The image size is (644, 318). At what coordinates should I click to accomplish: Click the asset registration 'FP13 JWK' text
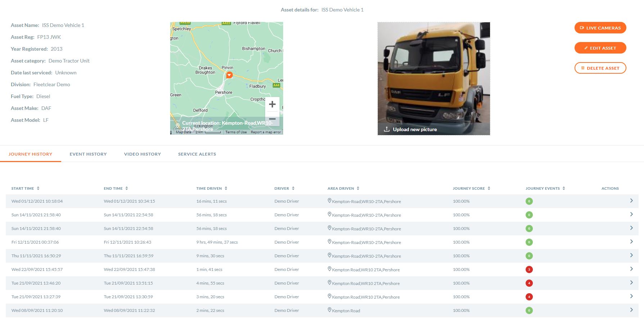coord(49,37)
